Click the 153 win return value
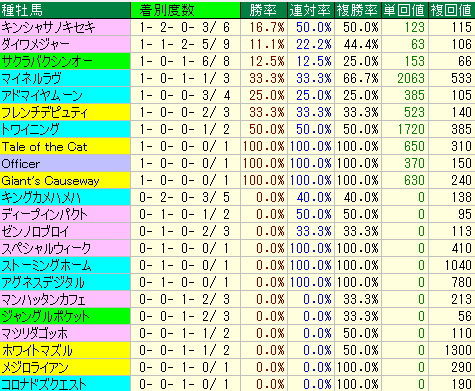Image resolution: width=475 pixels, height=391 pixels. point(405,61)
